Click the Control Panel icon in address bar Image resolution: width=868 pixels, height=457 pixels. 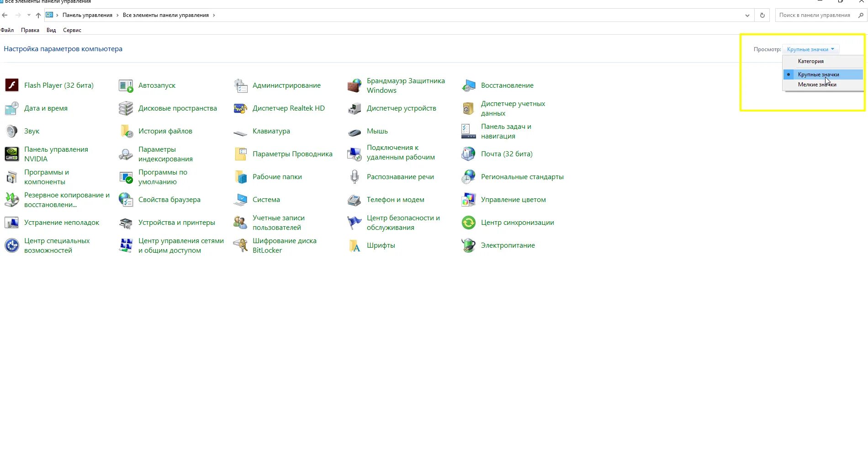coord(49,15)
